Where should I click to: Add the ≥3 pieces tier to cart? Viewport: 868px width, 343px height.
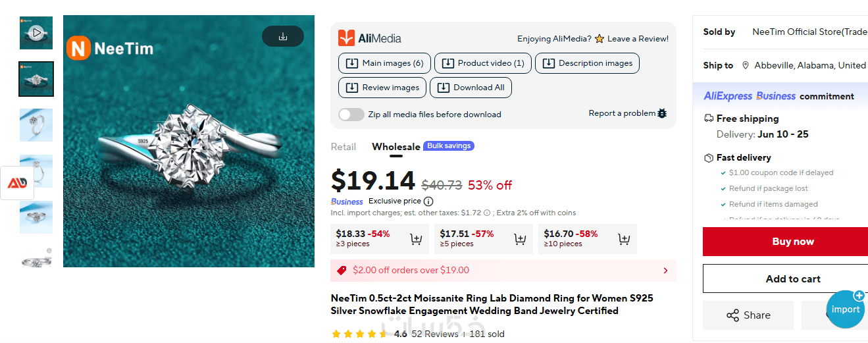416,239
